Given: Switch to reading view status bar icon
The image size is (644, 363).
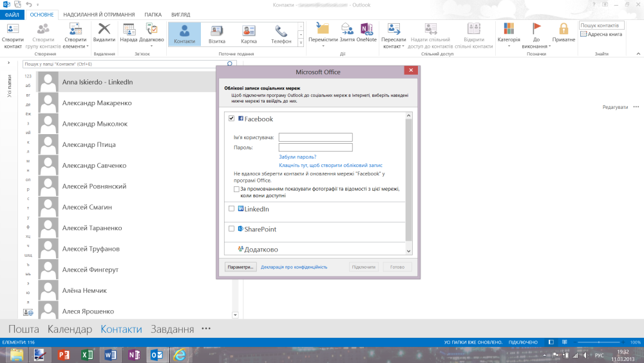Looking at the screenshot, I should click(565, 342).
